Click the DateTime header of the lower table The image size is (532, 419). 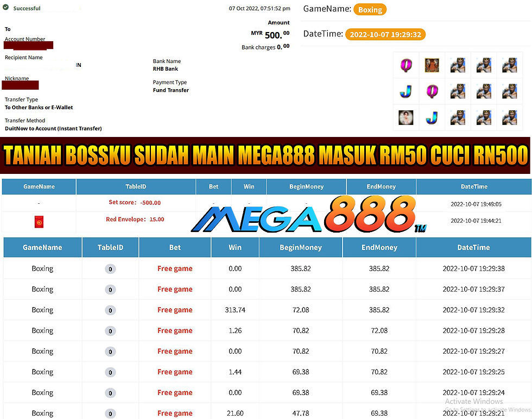473,247
